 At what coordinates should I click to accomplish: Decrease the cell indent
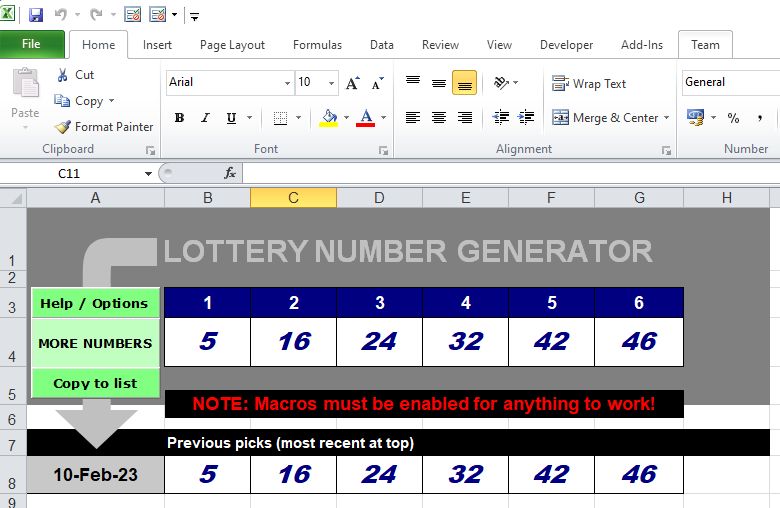pos(500,118)
